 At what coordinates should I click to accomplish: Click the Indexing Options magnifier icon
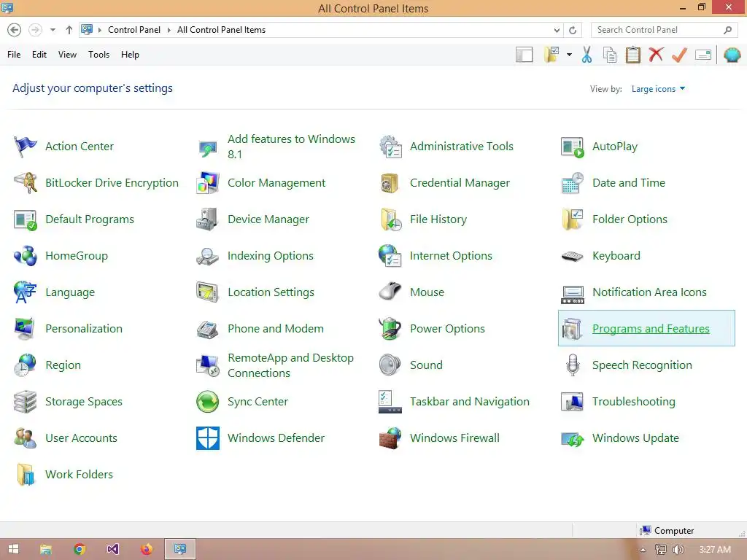pyautogui.click(x=208, y=256)
